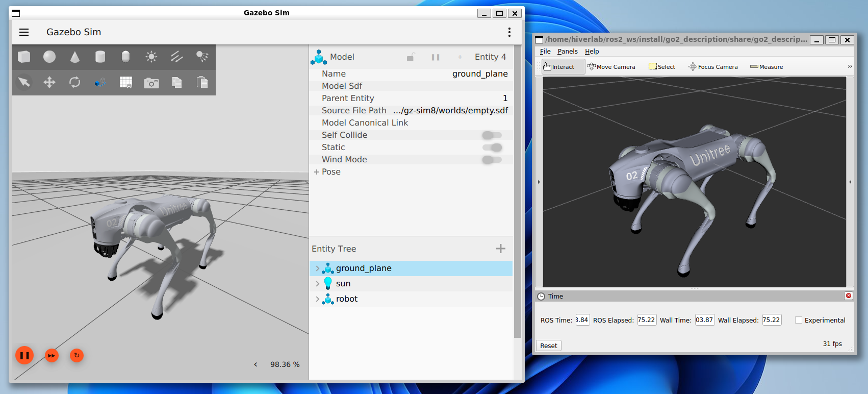Viewport: 868px width, 394px height.
Task: Click the copy entity icon
Action: [177, 82]
